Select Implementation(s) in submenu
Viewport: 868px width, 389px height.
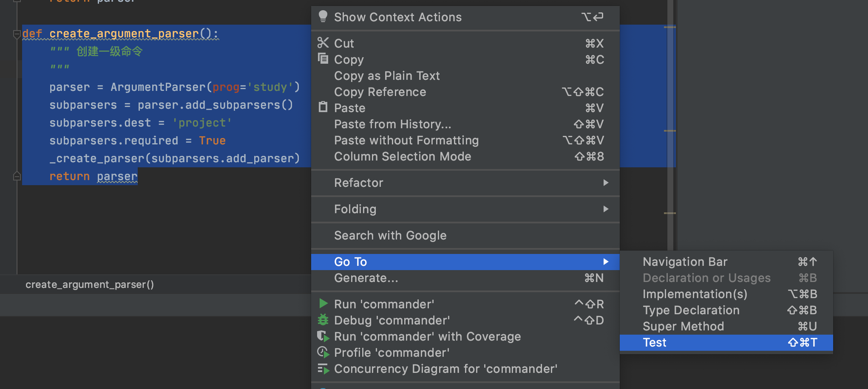[x=726, y=294]
